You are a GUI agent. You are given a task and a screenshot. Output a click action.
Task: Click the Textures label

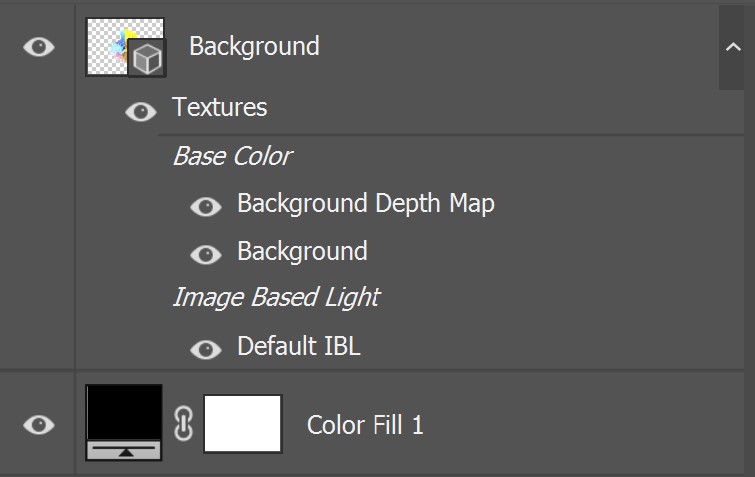(x=220, y=107)
